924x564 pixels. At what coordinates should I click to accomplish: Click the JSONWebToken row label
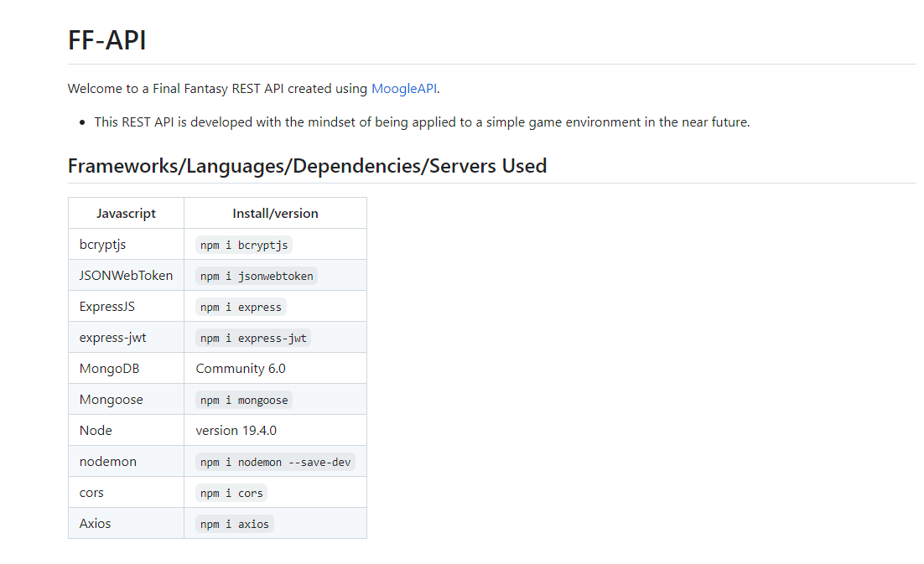(x=126, y=275)
